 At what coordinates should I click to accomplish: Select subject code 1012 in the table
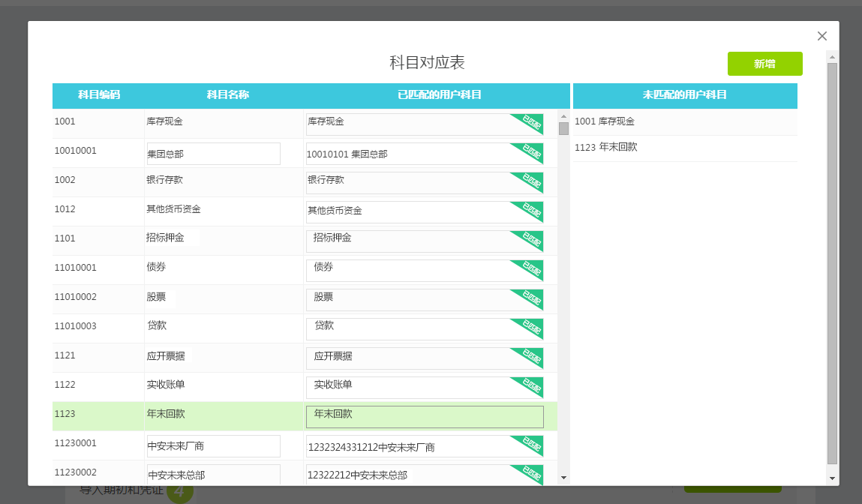(x=65, y=208)
